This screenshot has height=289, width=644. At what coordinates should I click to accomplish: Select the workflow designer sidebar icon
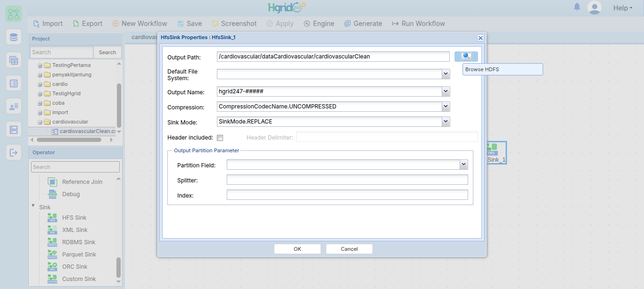point(14,14)
